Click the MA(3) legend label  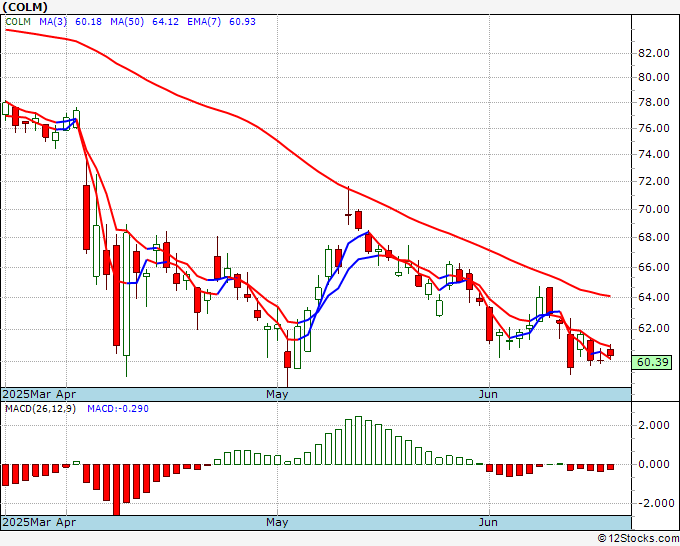pos(53,22)
